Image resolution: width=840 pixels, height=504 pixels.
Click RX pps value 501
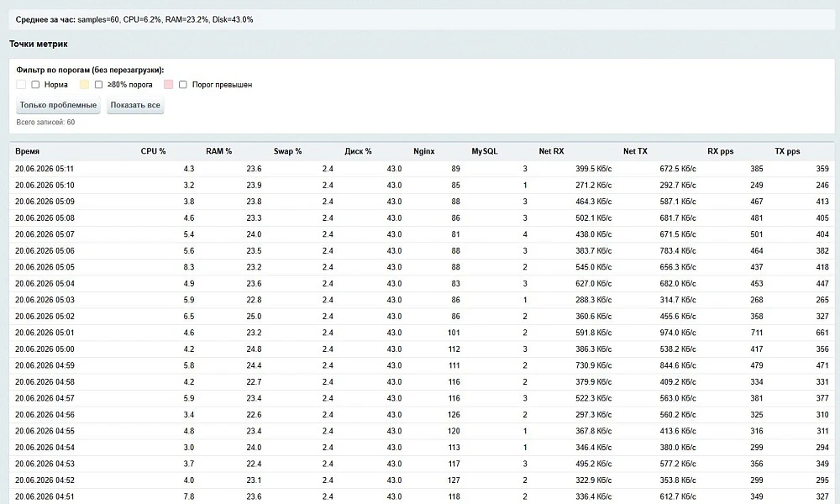tap(757, 234)
